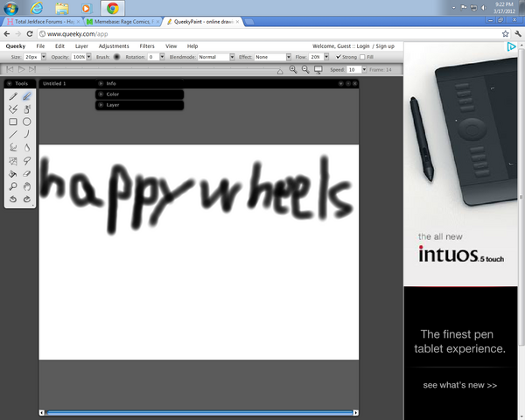Select the Paint Bucket fill tool
This screenshot has height=420, width=525.
[13, 174]
